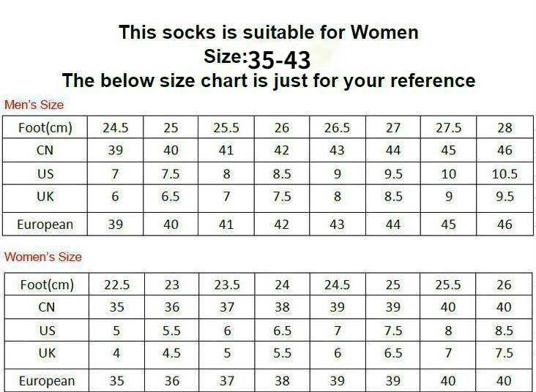The image size is (536, 392).
Task: Click the "Size:35-43" heading text
Action: pos(259,58)
